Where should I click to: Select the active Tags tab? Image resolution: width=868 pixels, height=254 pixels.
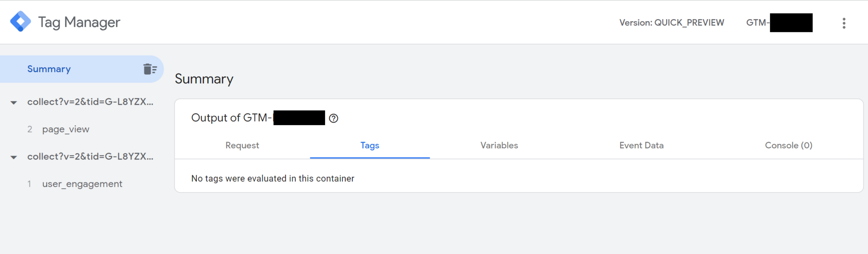[x=370, y=145]
